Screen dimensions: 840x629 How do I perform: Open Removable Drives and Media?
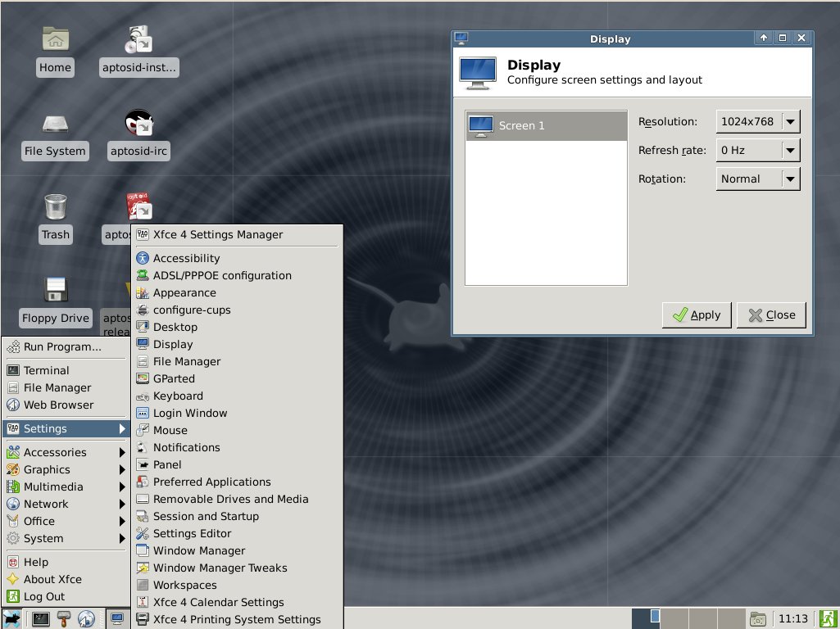click(x=237, y=499)
